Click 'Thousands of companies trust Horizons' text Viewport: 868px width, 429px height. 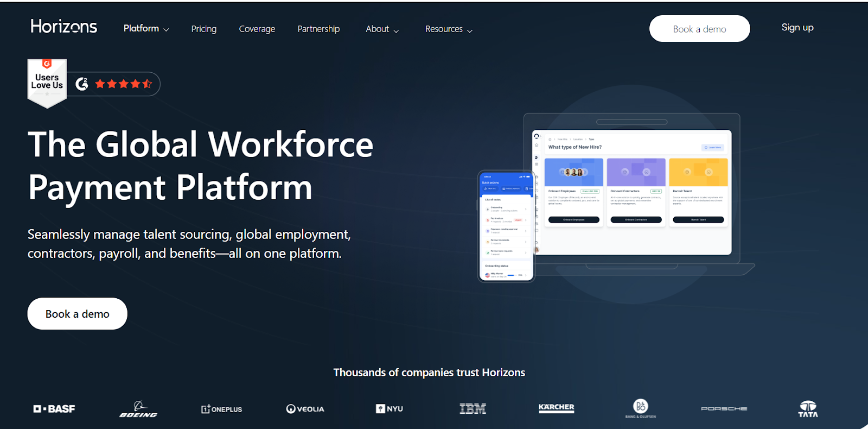coord(429,373)
